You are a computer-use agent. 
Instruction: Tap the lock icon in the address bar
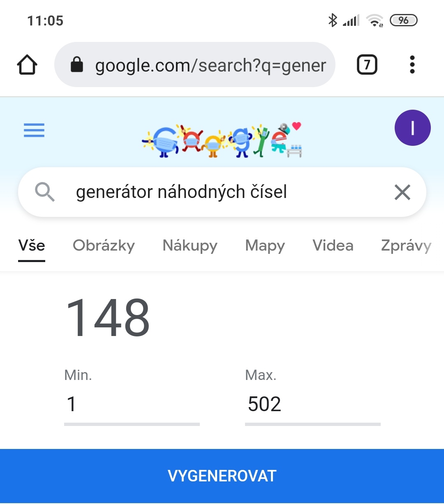[x=77, y=65]
